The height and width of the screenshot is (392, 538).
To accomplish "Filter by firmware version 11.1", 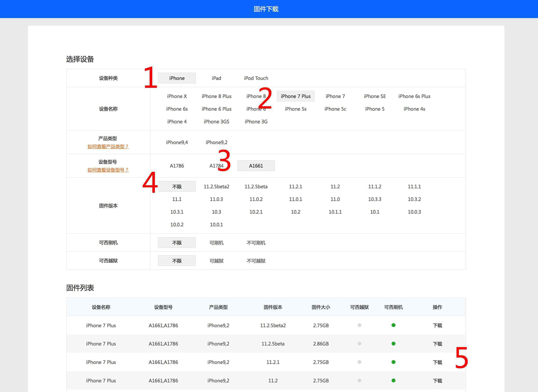I will click(177, 199).
